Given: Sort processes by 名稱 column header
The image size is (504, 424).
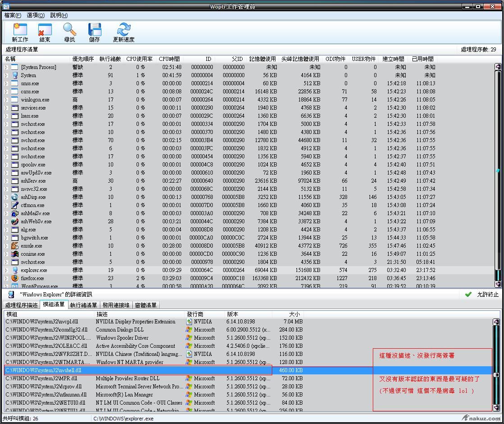Looking at the screenshot, I should [x=37, y=59].
